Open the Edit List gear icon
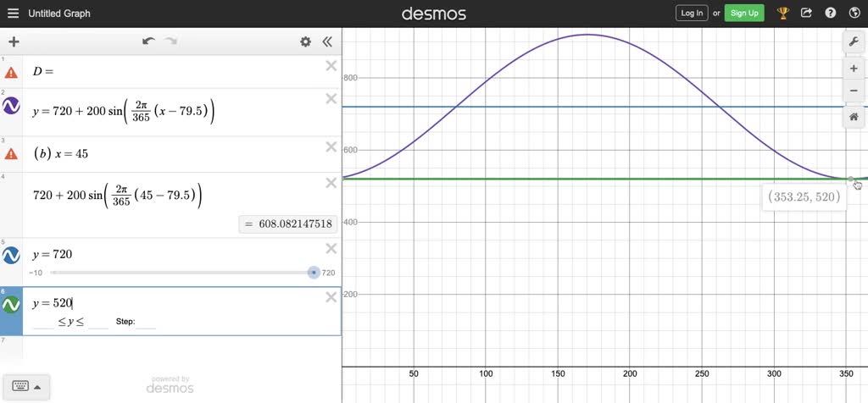 [305, 41]
